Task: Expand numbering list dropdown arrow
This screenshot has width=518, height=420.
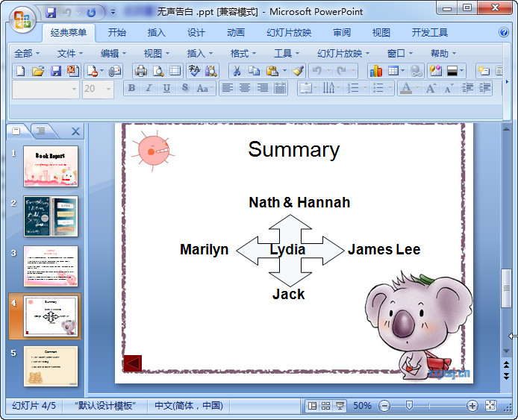Action: coord(365,88)
